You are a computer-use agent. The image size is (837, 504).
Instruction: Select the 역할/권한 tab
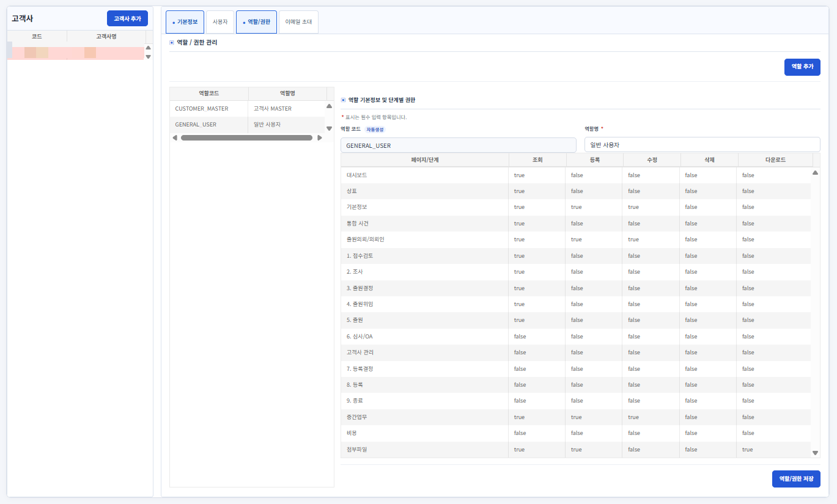click(x=256, y=22)
